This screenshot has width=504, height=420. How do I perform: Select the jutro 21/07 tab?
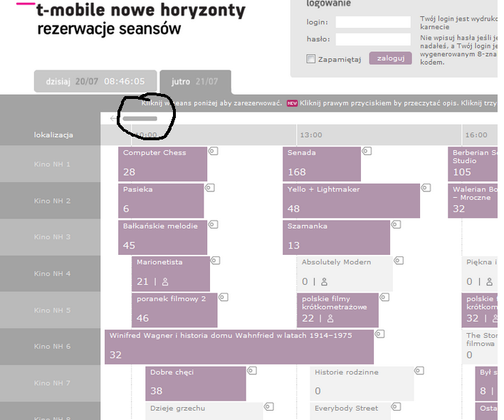[x=195, y=82]
